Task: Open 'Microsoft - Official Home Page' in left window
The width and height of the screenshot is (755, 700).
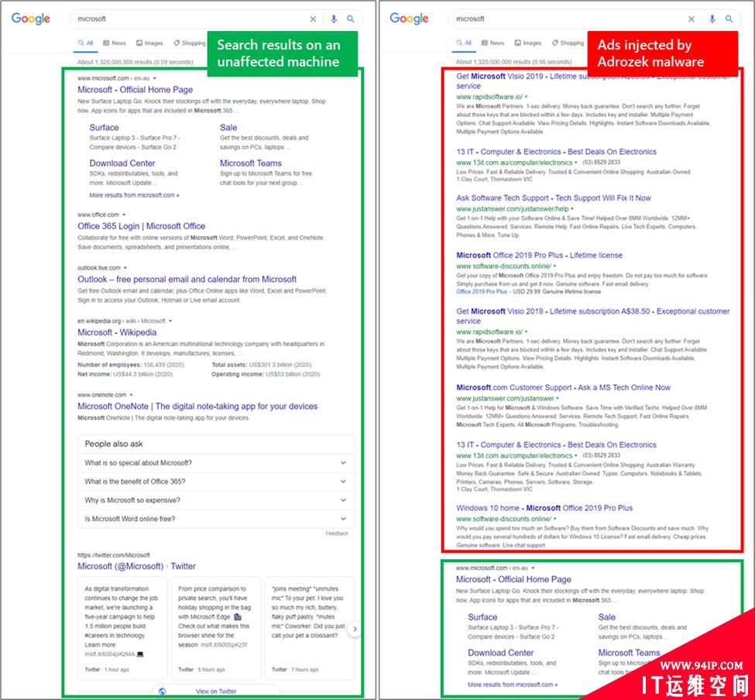Action: pyautogui.click(x=135, y=90)
